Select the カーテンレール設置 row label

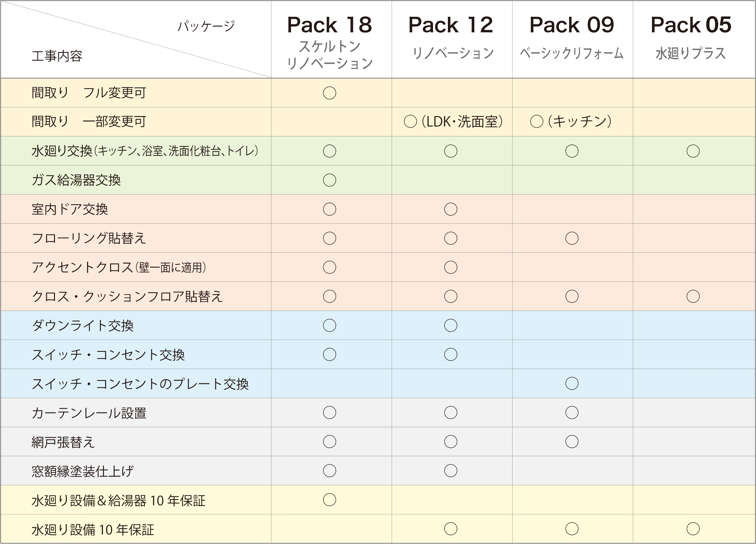89,413
